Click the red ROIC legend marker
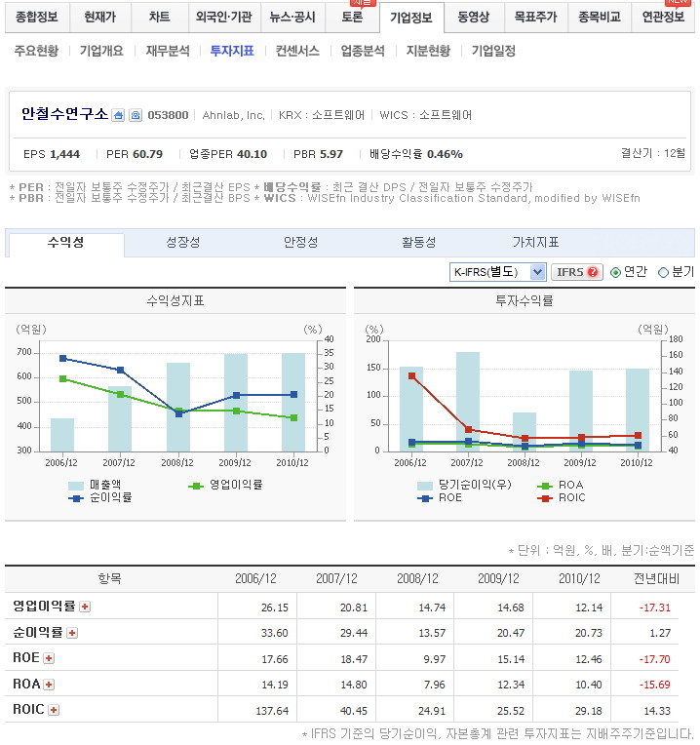Screen dimensions: 700x745 pos(546,497)
